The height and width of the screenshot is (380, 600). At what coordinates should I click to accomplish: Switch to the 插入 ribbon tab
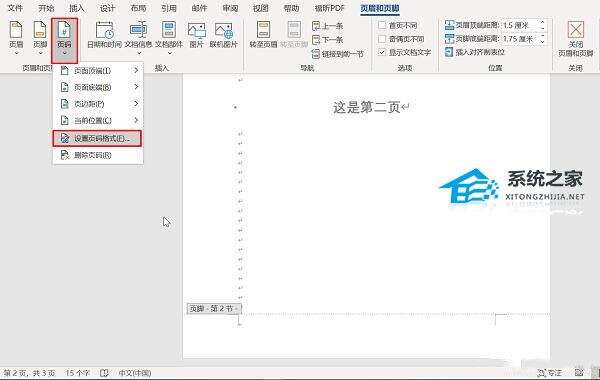[77, 8]
